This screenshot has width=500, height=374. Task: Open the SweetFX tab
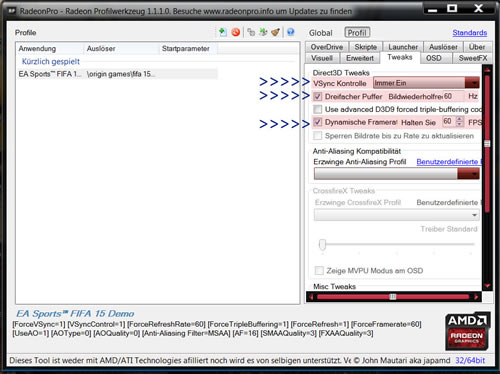[472, 58]
